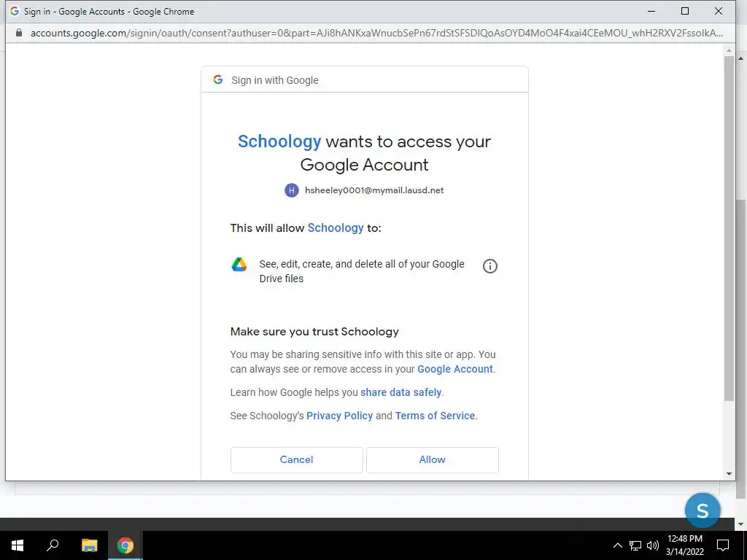The width and height of the screenshot is (747, 560).
Task: Click the popup scrollbar down arrow
Action: pyautogui.click(x=729, y=474)
